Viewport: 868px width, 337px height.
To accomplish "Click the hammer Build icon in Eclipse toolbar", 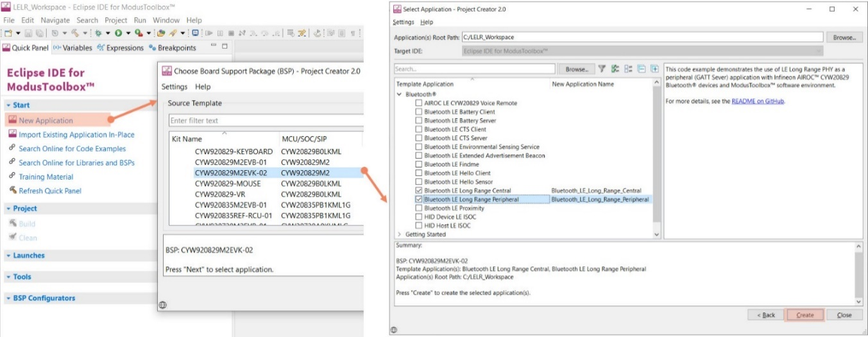I will (x=75, y=33).
